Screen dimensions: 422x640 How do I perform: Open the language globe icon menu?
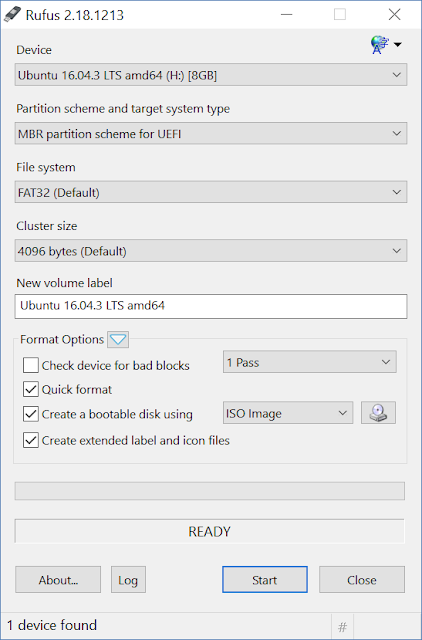386,45
